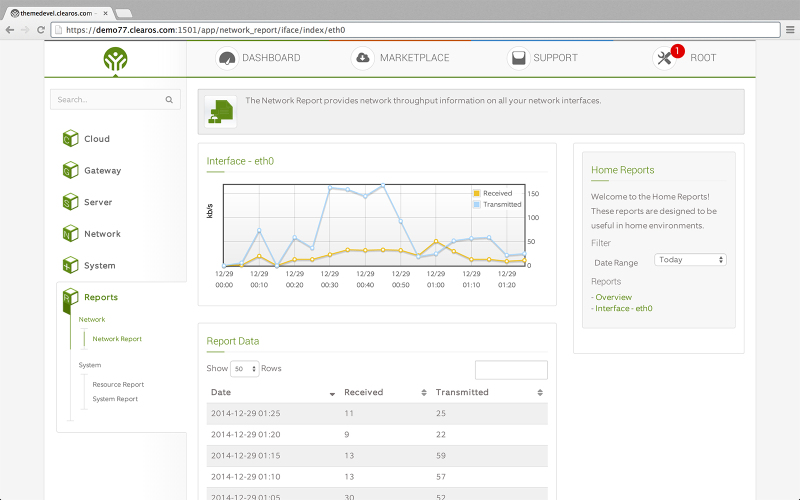Select the Cloud cube icon in sidebar

tap(70, 138)
